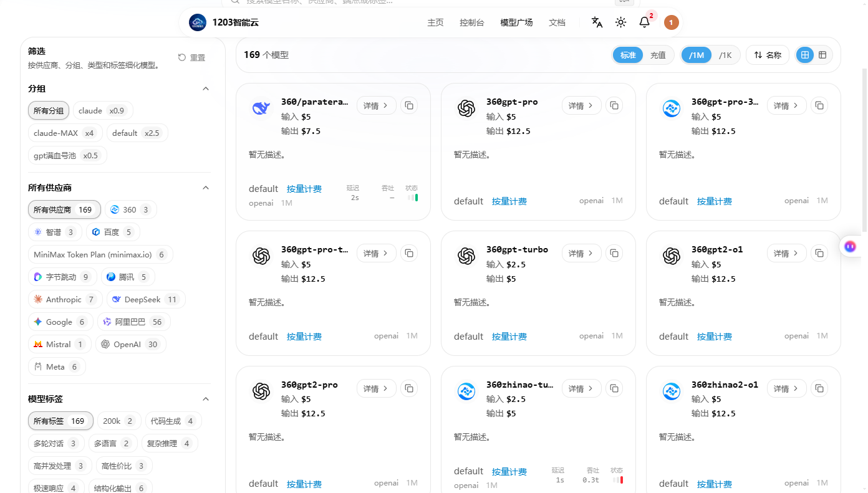
Task: Open the 文档 nav item
Action: 557,22
